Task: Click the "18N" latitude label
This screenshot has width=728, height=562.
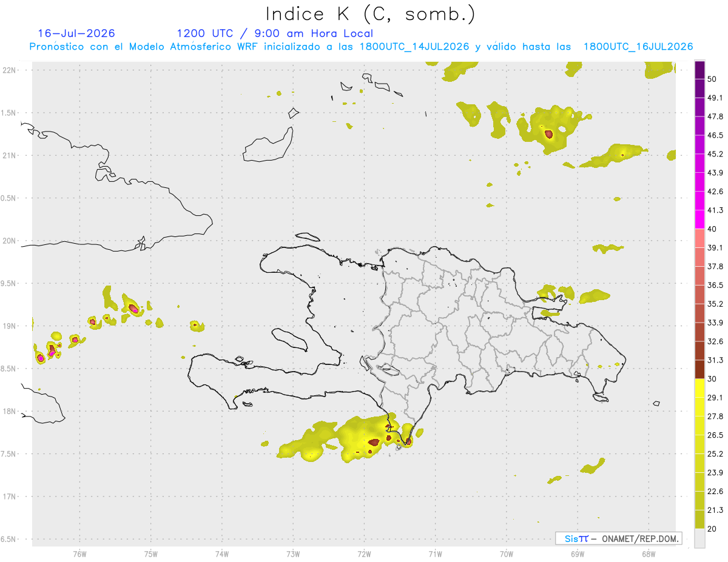Action: pyautogui.click(x=10, y=411)
